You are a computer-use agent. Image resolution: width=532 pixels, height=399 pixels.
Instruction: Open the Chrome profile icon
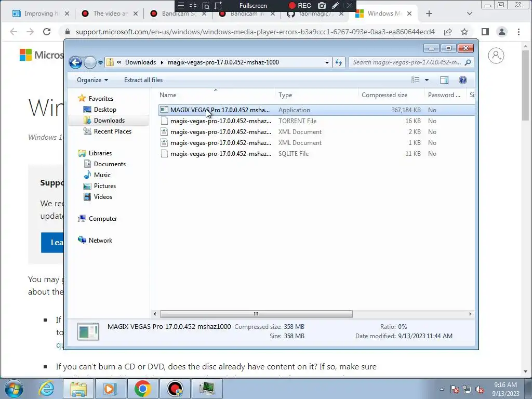click(x=502, y=32)
